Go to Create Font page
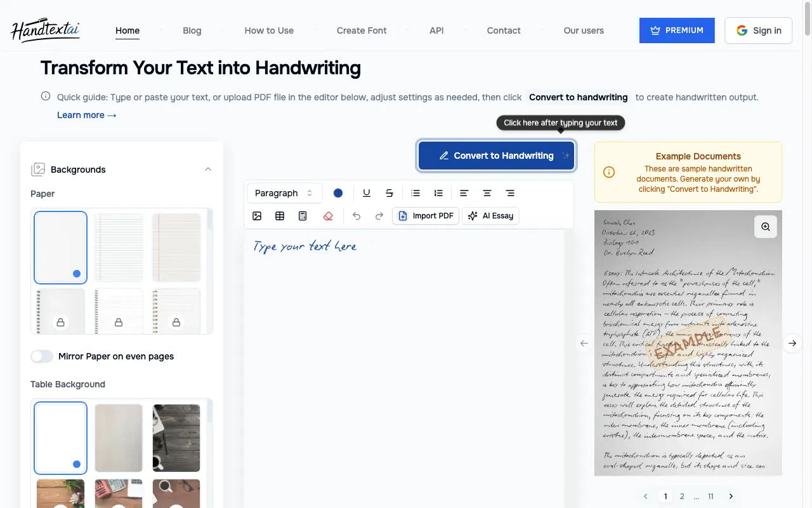 (x=362, y=30)
